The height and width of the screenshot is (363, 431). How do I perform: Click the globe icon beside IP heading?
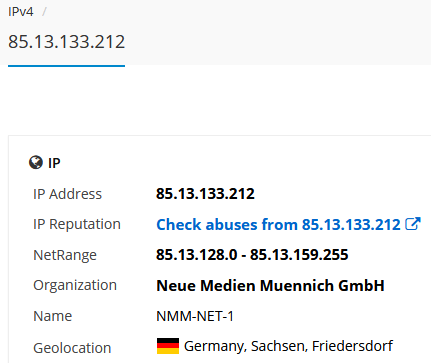(36, 163)
